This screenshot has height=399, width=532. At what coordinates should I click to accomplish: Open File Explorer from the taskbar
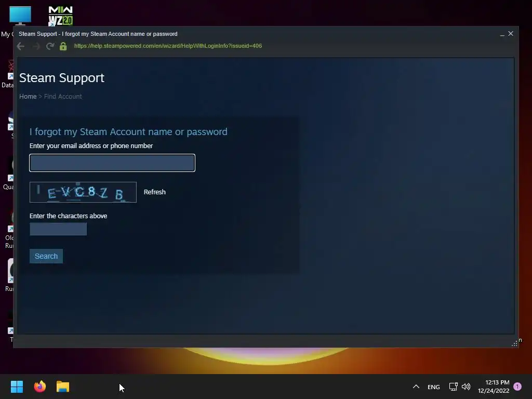pyautogui.click(x=63, y=387)
